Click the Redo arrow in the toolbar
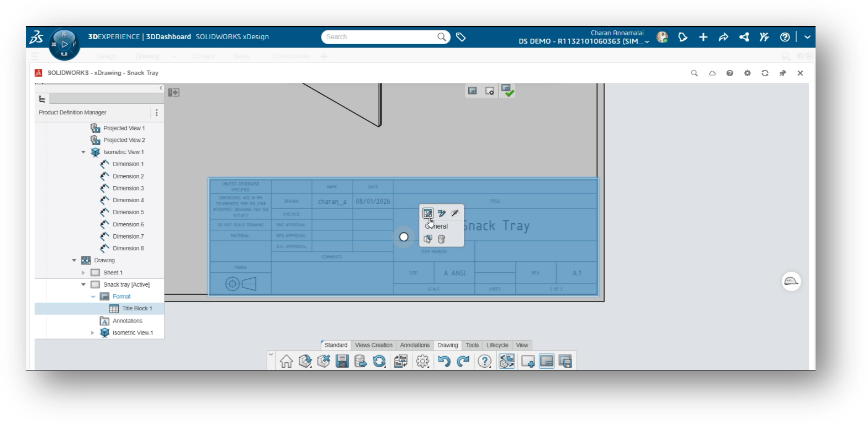Screen dimensions: 868x423 pyautogui.click(x=463, y=361)
